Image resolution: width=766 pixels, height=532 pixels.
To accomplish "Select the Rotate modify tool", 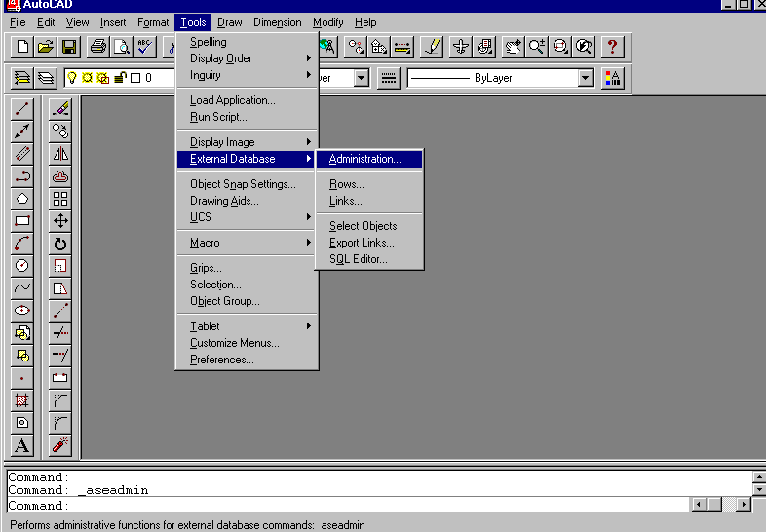I will click(60, 244).
